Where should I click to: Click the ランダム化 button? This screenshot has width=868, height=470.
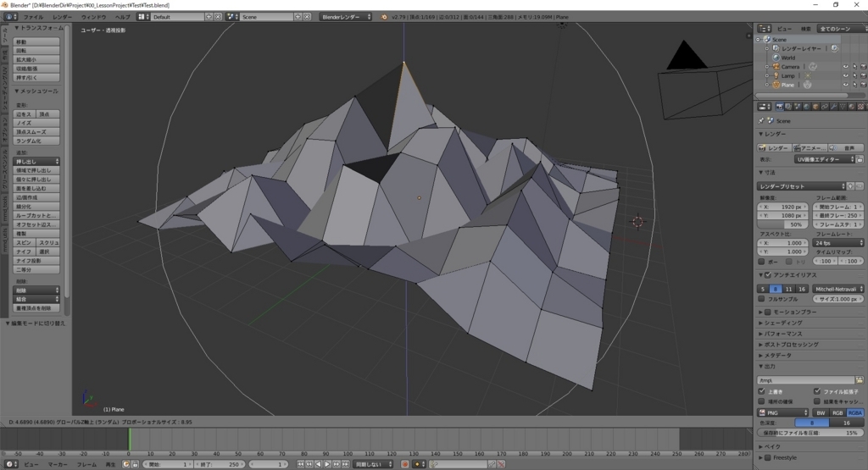[36, 141]
